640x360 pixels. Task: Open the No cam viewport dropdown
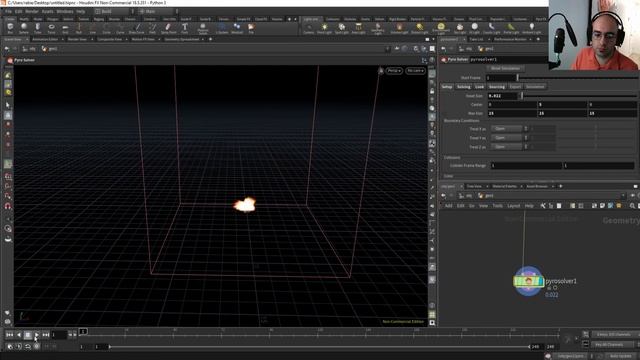click(x=416, y=71)
